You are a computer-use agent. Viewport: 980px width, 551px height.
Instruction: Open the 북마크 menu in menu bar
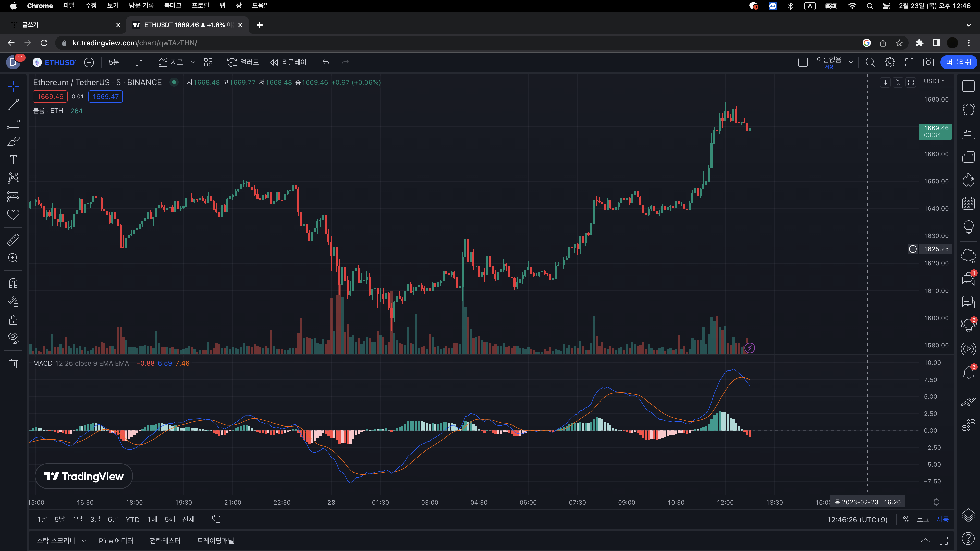click(172, 6)
